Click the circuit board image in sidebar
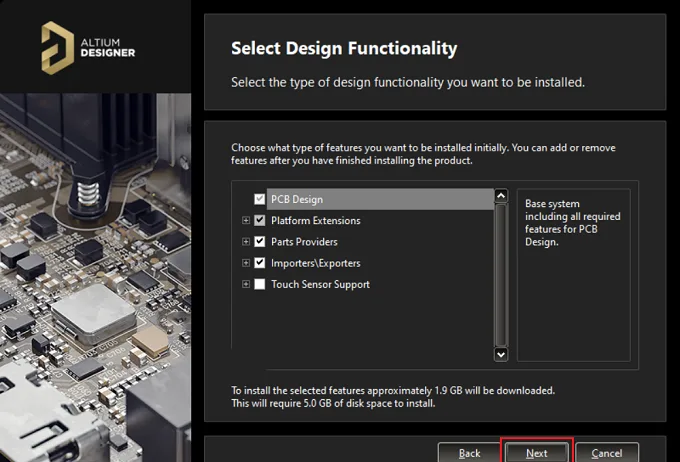 pyautogui.click(x=95, y=278)
